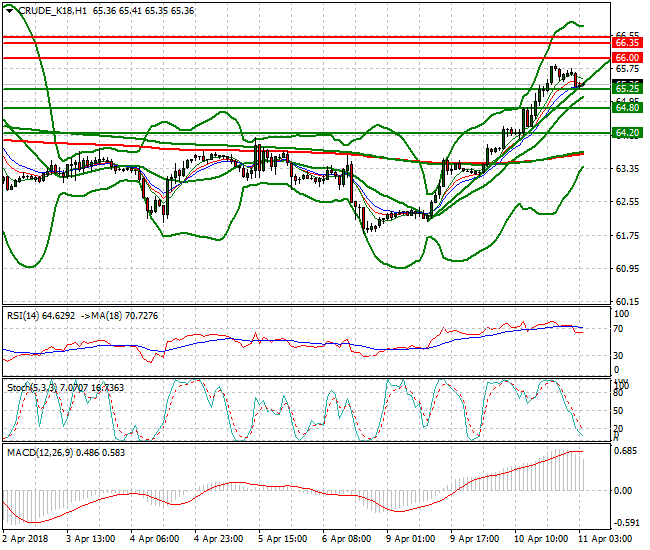
Task: Click the green 65.25 price level tag
Action: pyautogui.click(x=627, y=89)
